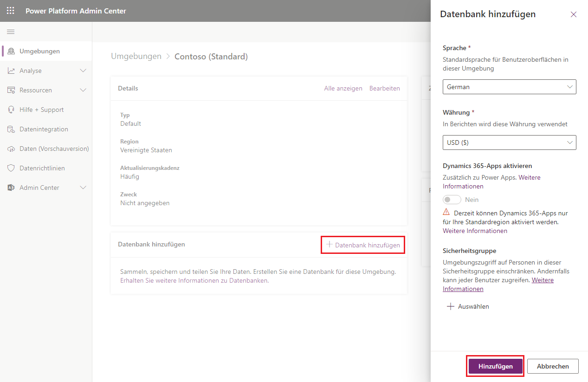This screenshot has width=588, height=382.
Task: Click + Datenbank hinzufügen link
Action: click(363, 245)
